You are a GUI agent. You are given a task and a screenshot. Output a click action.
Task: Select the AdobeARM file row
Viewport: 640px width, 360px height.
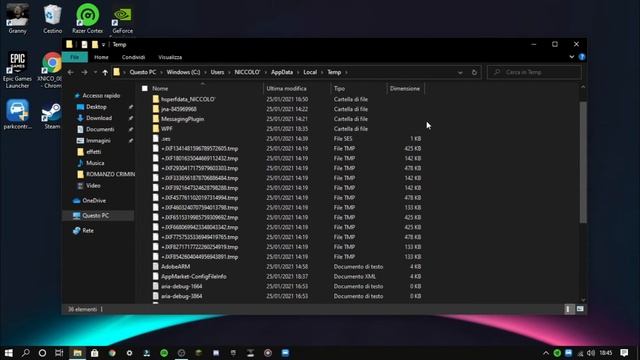287,267
